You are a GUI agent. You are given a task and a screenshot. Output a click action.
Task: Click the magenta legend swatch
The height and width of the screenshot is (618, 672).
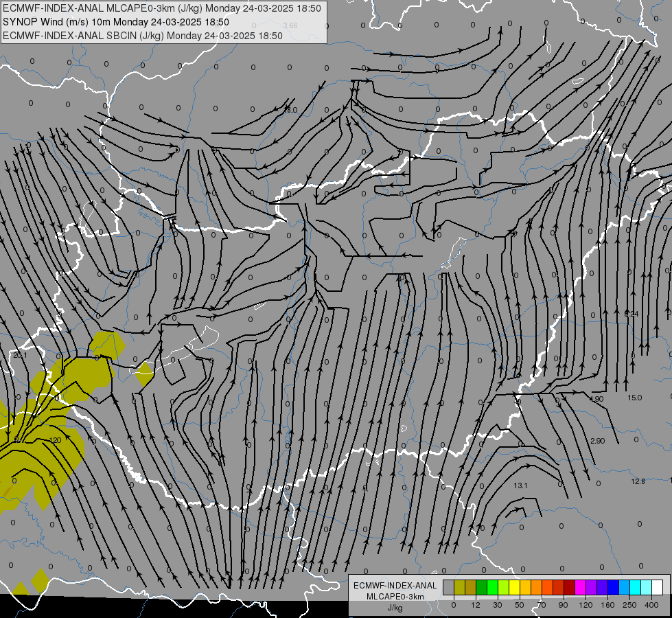580,588
